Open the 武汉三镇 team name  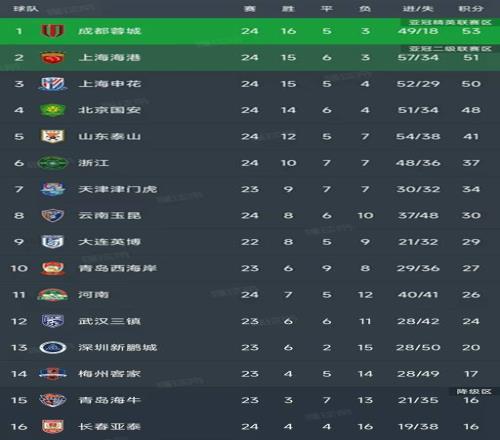pyautogui.click(x=109, y=321)
